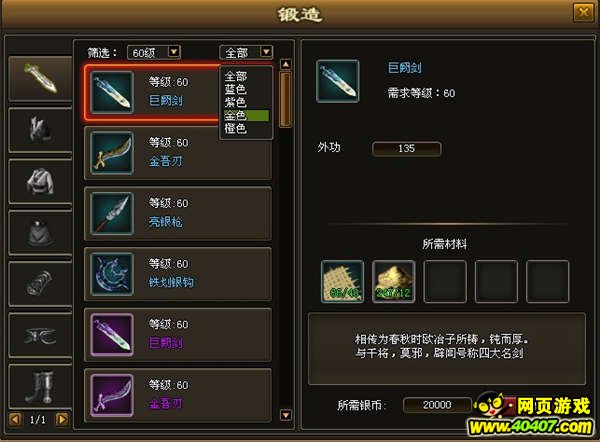600x442 pixels.
Task: Select the bracer category icon in sidebar
Action: pyautogui.click(x=40, y=284)
